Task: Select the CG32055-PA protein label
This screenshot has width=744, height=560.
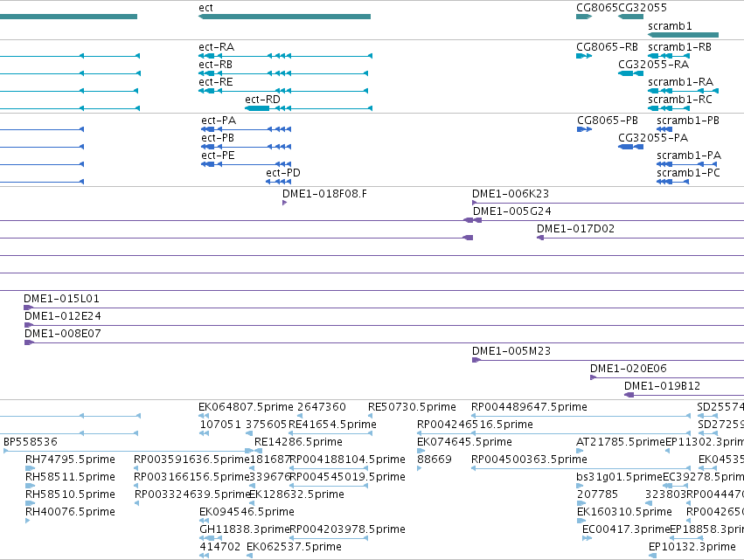Action: [x=653, y=138]
